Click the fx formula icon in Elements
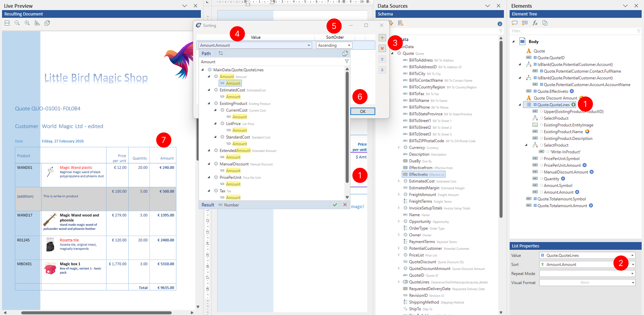Viewport: 644px width, 315px height. (535, 23)
